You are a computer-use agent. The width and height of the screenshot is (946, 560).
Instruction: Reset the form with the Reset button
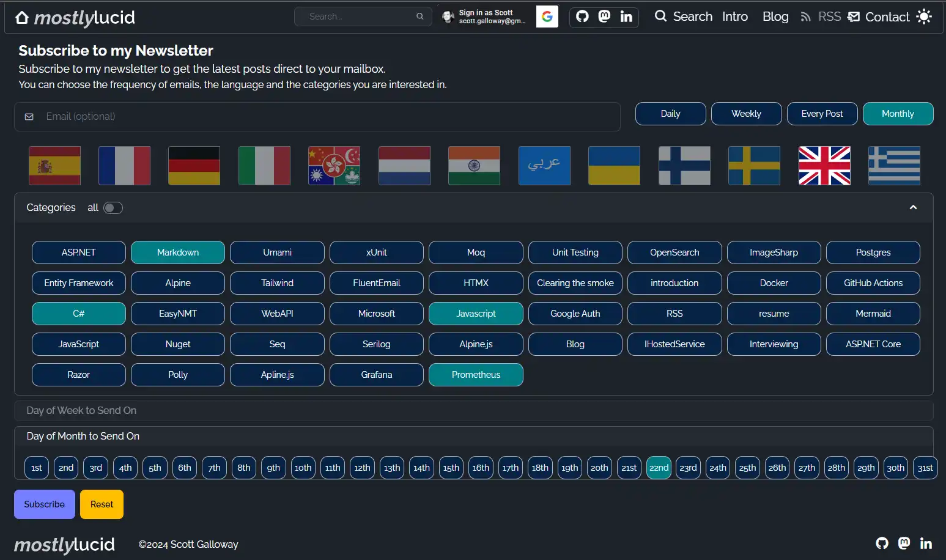(x=102, y=504)
